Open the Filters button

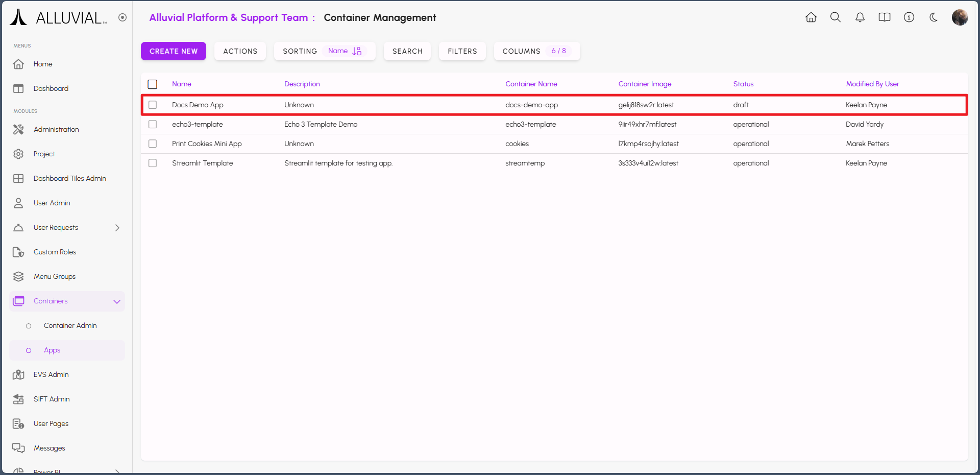click(x=462, y=51)
